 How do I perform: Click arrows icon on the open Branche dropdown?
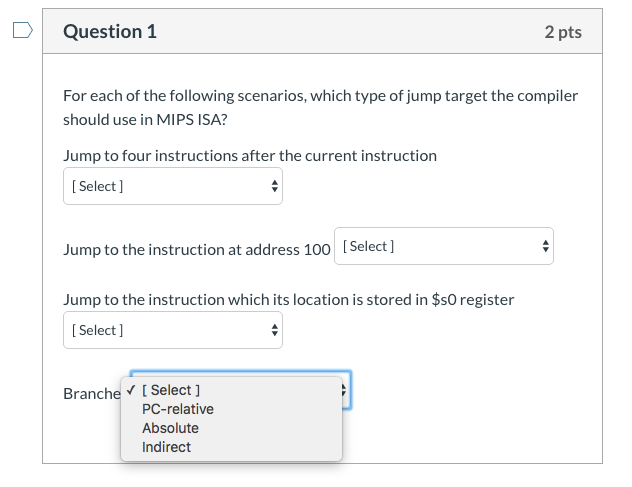pyautogui.click(x=344, y=389)
